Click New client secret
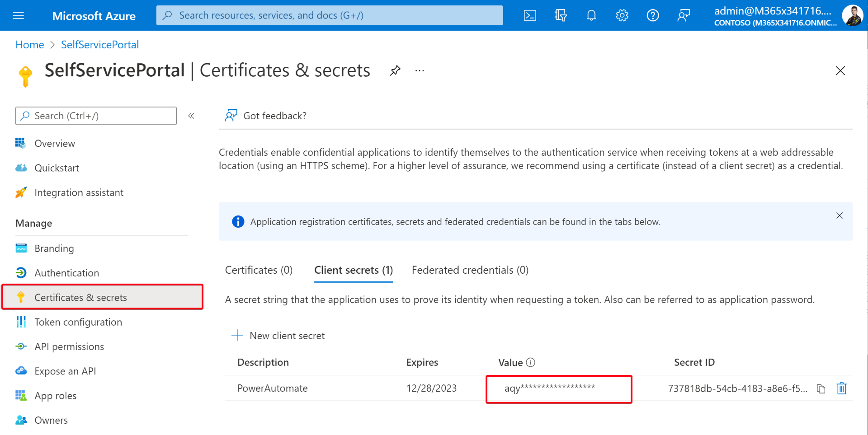This screenshot has height=435, width=868. [278, 336]
